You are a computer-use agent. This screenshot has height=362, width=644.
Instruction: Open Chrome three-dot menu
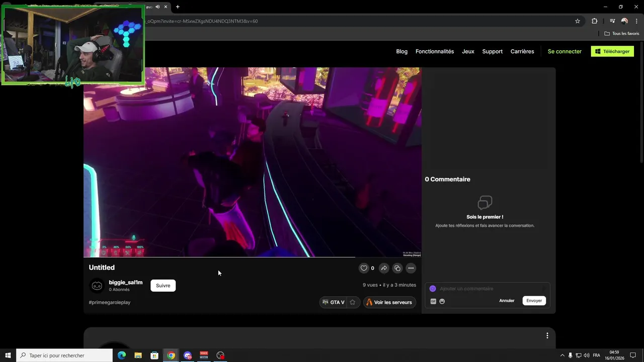pyautogui.click(x=636, y=21)
